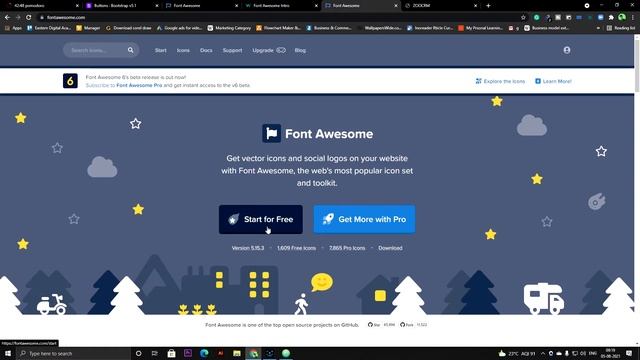Switch to the pomodoro browser tab
Screen dimensions: 640x360
42,6
